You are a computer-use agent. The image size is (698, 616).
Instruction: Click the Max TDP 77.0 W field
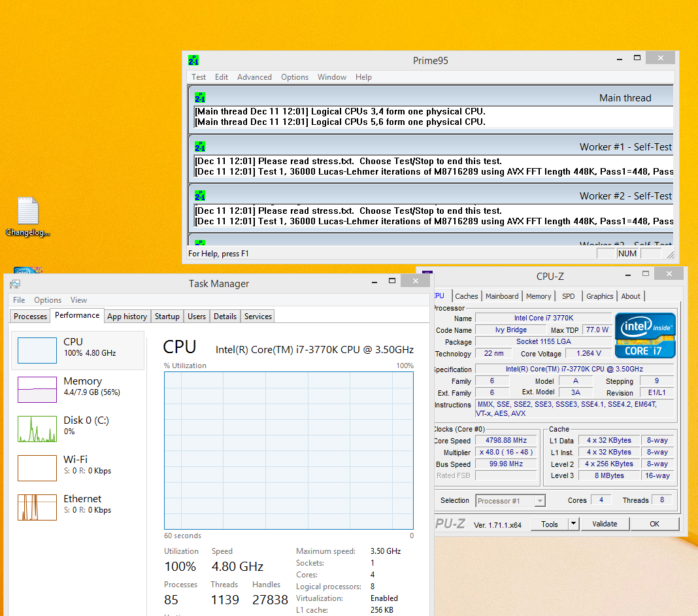coord(597,330)
